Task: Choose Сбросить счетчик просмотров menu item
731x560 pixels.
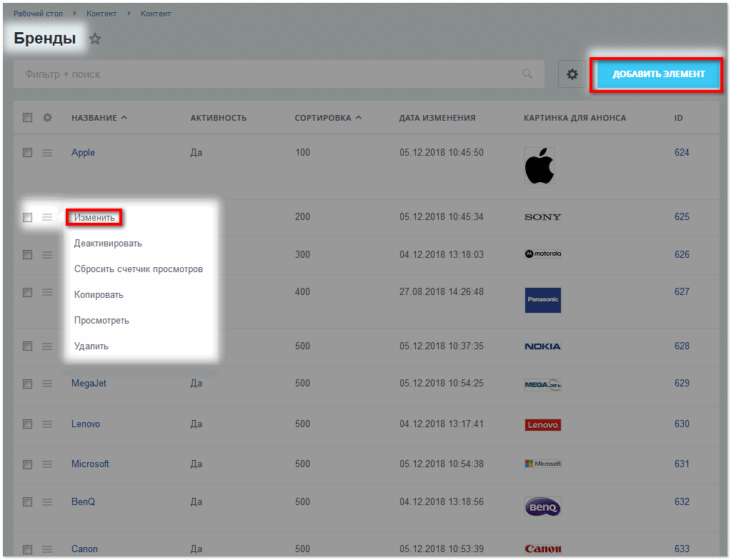Action: coord(139,269)
